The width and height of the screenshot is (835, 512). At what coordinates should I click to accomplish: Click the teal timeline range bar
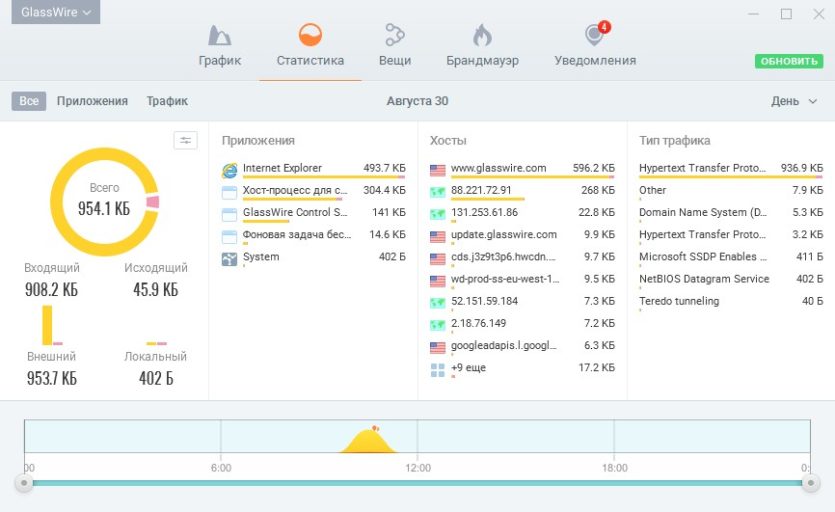click(417, 483)
